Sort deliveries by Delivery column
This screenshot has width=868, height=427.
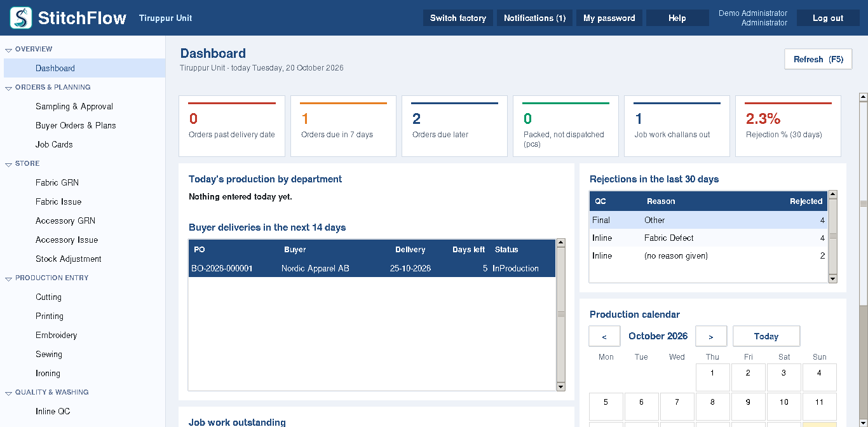410,249
